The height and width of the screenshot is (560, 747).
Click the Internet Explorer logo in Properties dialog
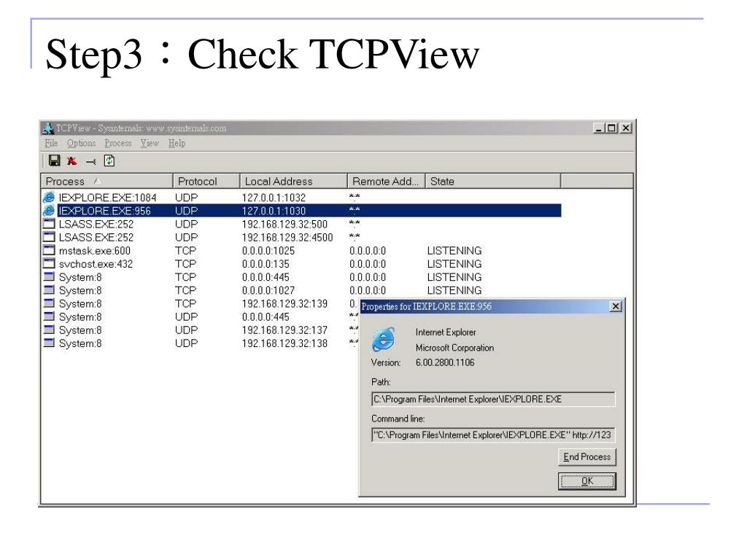(x=384, y=340)
